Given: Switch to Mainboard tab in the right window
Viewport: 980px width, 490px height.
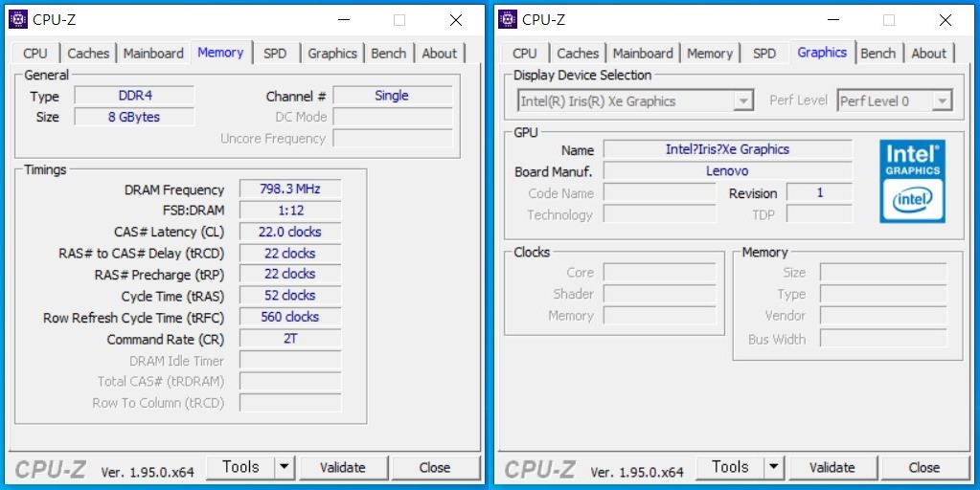Looking at the screenshot, I should [643, 54].
